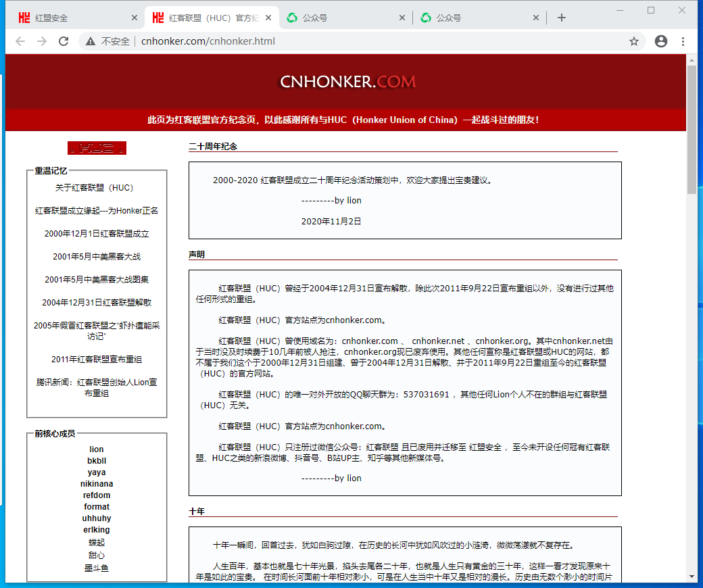Viewport: 703px width, 588px height.
Task: Close the last 公众号 tab
Action: [537, 18]
